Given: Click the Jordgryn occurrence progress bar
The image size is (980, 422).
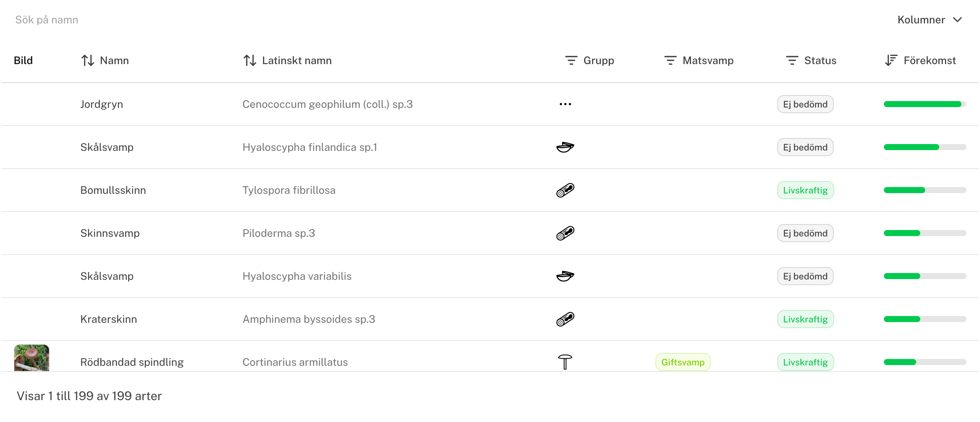Looking at the screenshot, I should 925,104.
